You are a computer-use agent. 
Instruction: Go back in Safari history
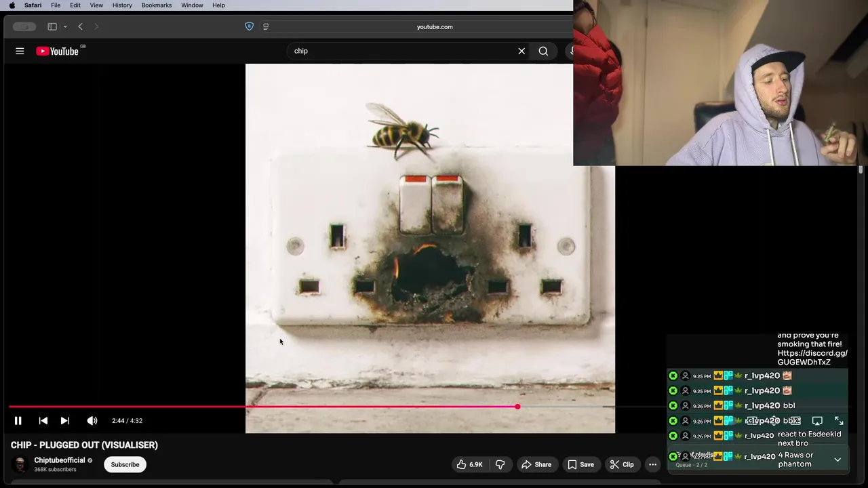[x=80, y=26]
